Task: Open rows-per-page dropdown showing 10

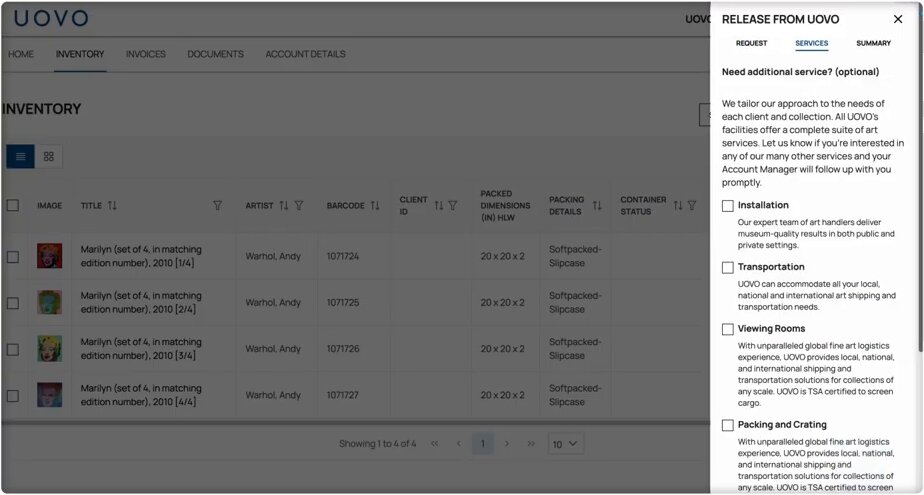Action: pyautogui.click(x=565, y=444)
